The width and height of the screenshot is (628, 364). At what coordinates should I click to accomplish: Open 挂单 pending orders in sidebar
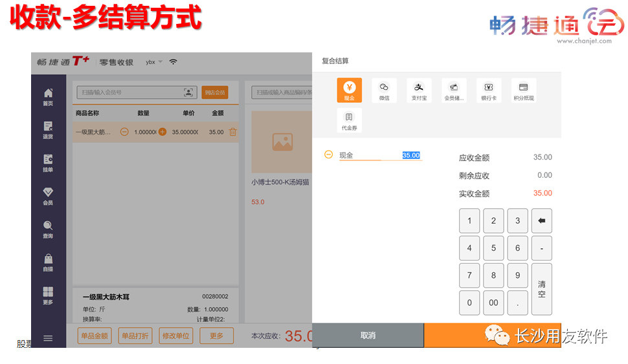(48, 163)
